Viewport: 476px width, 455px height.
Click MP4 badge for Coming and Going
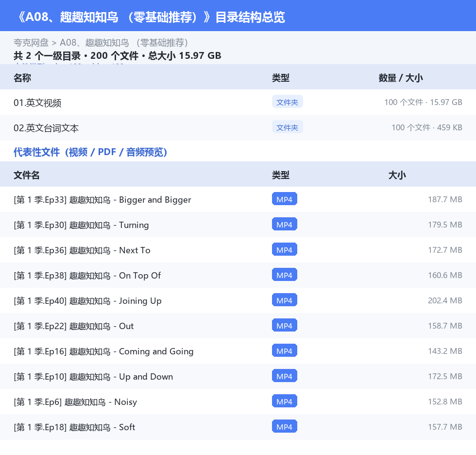[x=285, y=350]
